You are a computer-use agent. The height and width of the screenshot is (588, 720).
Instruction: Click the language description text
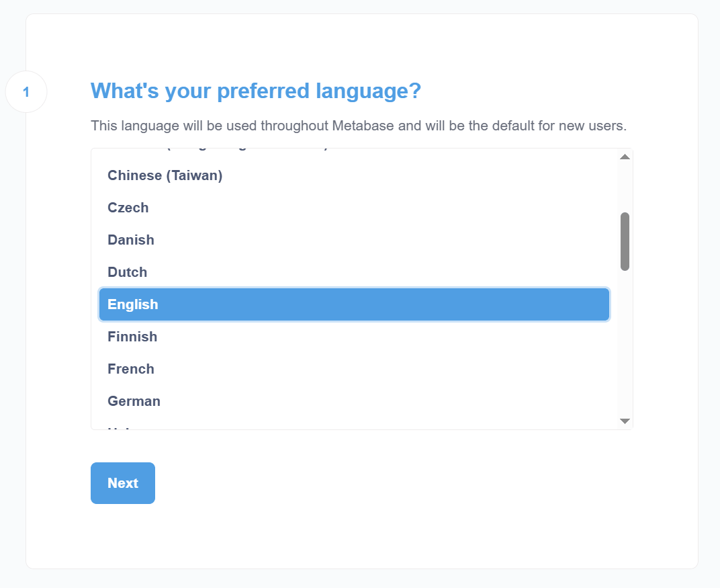[359, 126]
